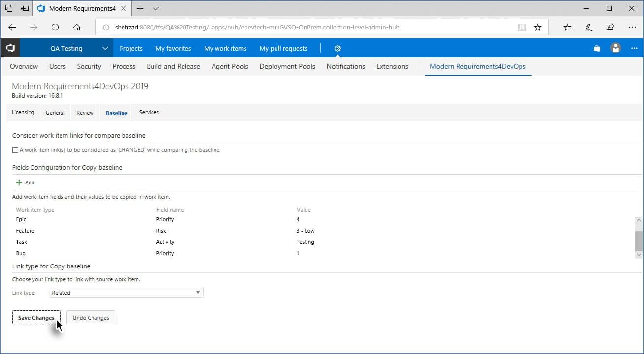This screenshot has width=644, height=354.
Task: Open reading view icon in address bar
Action: pyautogui.click(x=522, y=28)
